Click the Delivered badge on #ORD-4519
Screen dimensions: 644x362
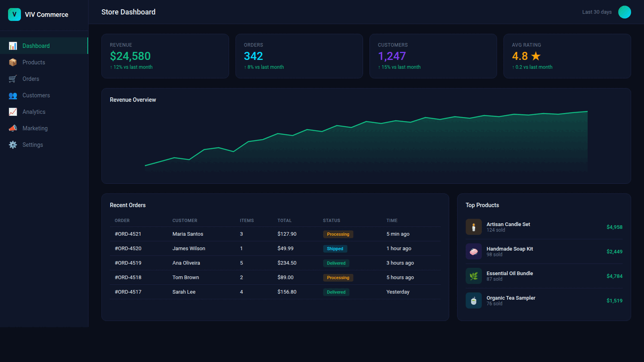pos(336,263)
